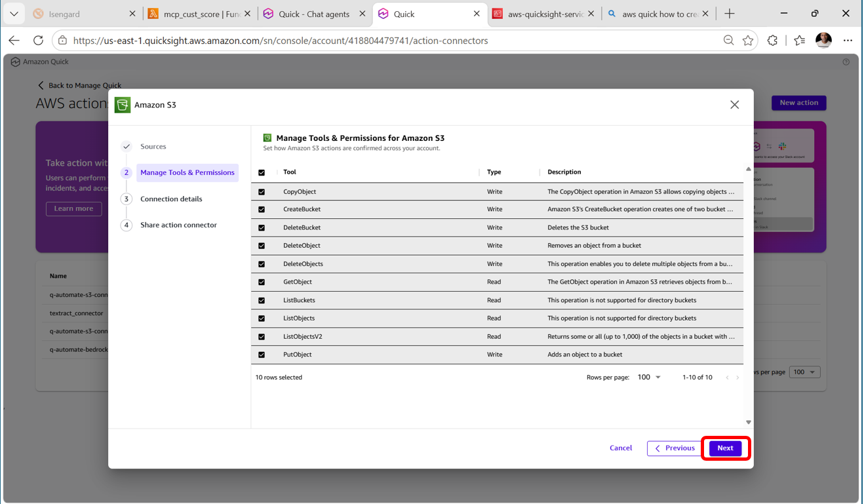Viewport: 864px width, 504px height.
Task: Go back using browser back arrow
Action: pos(14,41)
